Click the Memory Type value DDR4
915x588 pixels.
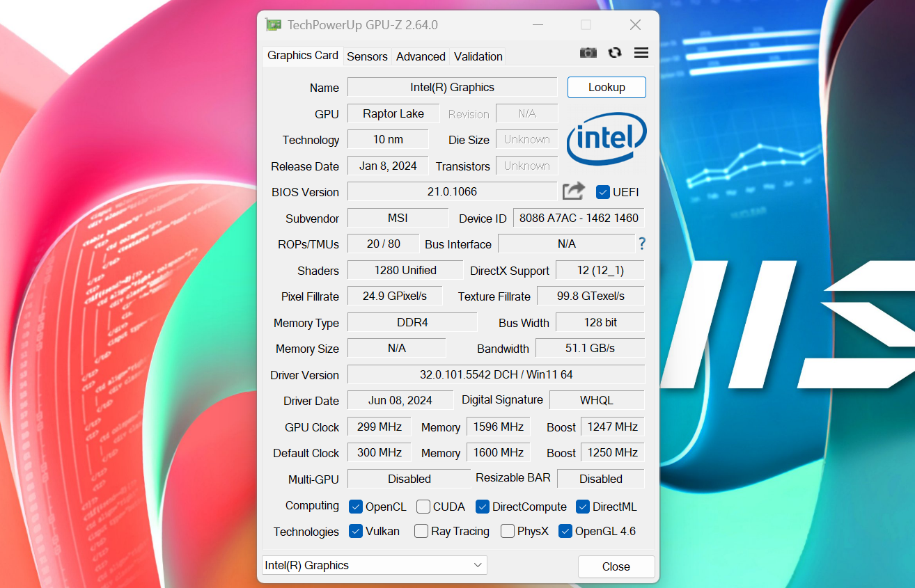(412, 322)
